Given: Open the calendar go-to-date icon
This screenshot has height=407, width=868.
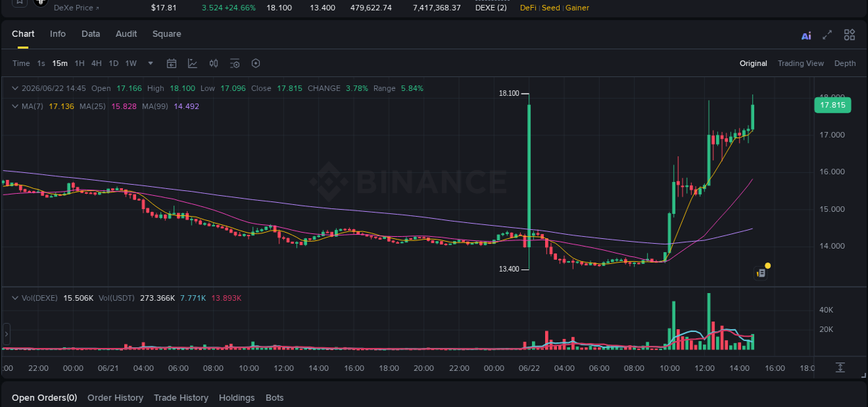Looking at the screenshot, I should [x=172, y=63].
